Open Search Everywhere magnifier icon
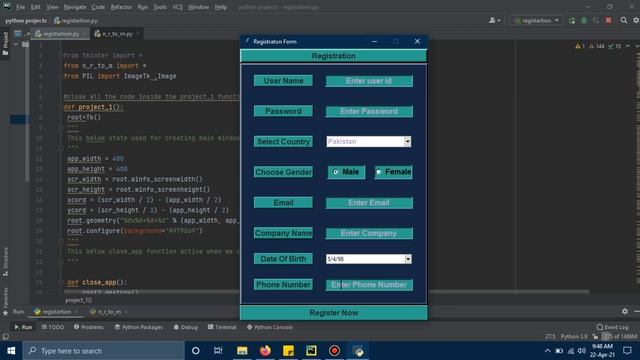Screen dimensions: 640x360 (x=624, y=20)
